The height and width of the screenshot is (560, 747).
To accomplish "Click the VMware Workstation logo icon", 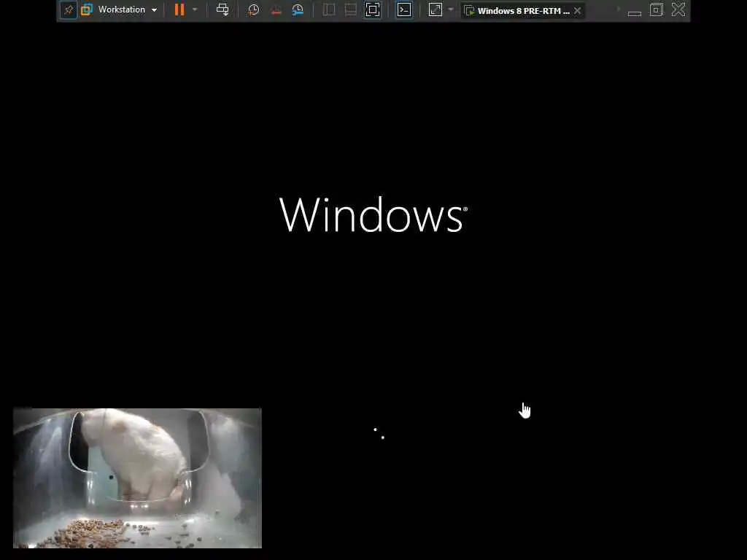I will point(87,9).
